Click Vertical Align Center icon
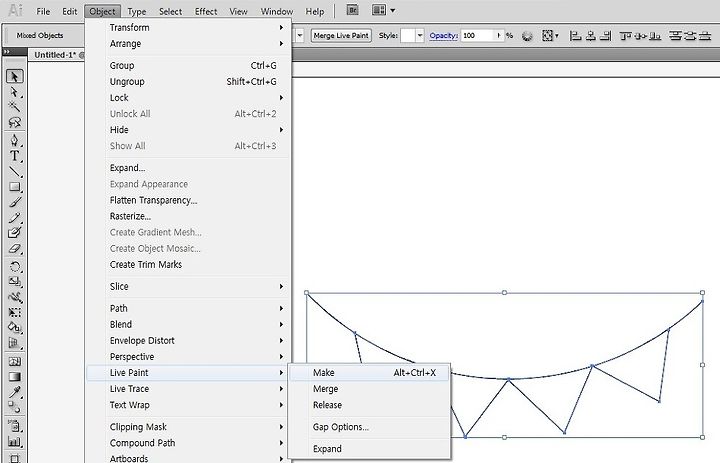The width and height of the screenshot is (720, 463). 641,35
